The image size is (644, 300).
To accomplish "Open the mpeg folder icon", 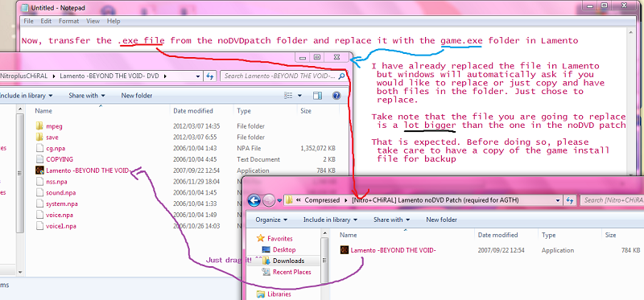I will [x=39, y=126].
